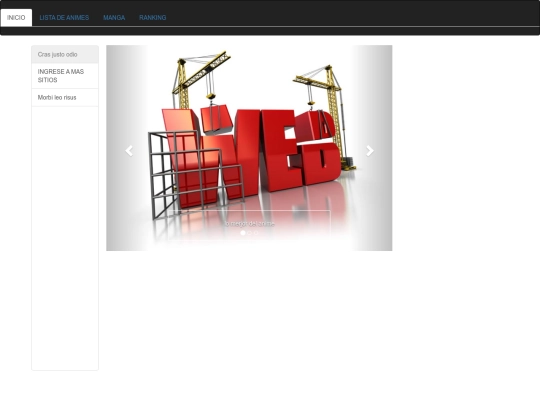This screenshot has width=540, height=405.
Task: Open the RANKING tab
Action: 153,18
